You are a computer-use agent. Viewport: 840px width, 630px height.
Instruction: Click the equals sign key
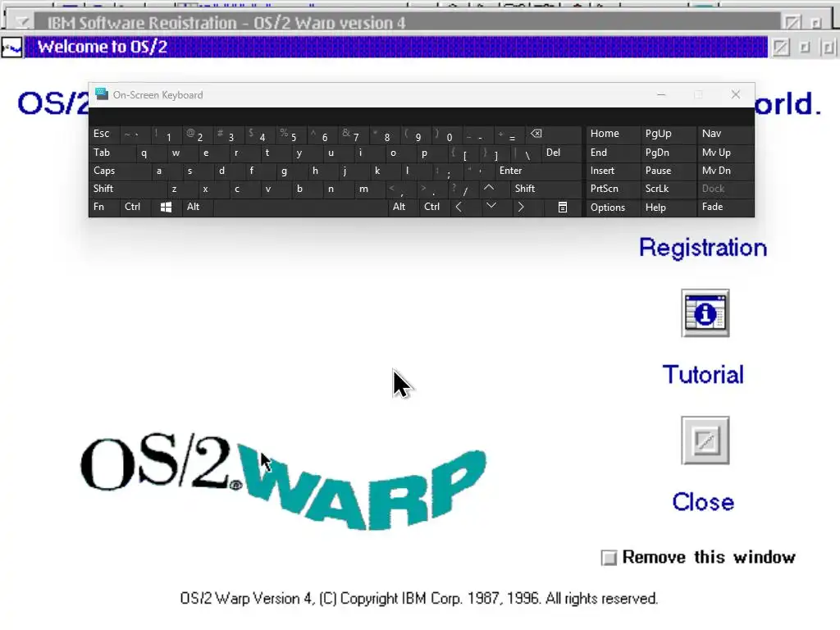[510, 135]
